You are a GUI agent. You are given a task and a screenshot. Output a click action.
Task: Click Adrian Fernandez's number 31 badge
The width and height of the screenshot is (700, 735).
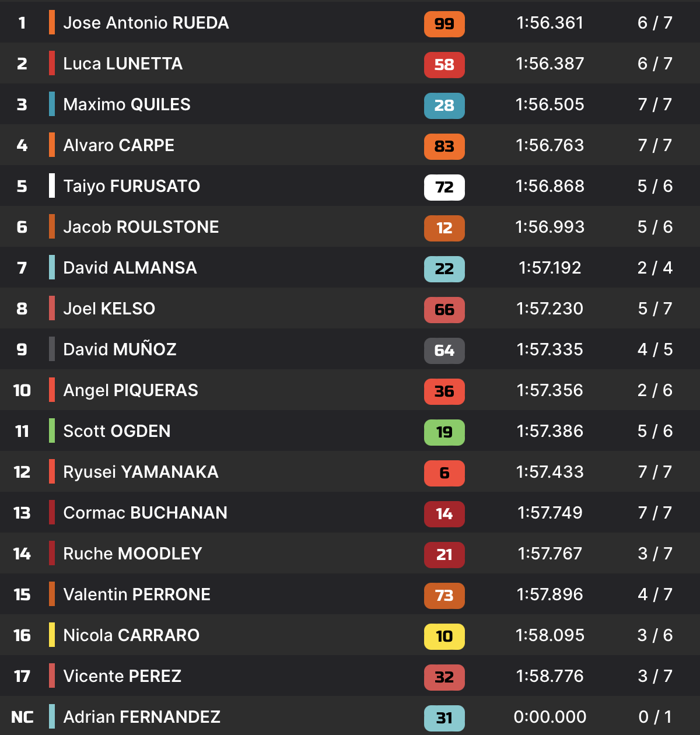click(x=444, y=718)
